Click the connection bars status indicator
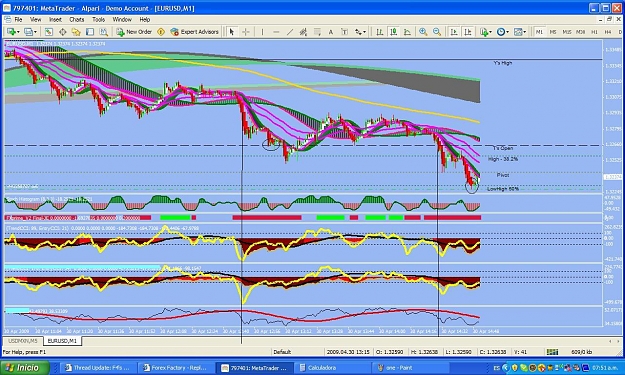625x375 pixels. point(552,352)
